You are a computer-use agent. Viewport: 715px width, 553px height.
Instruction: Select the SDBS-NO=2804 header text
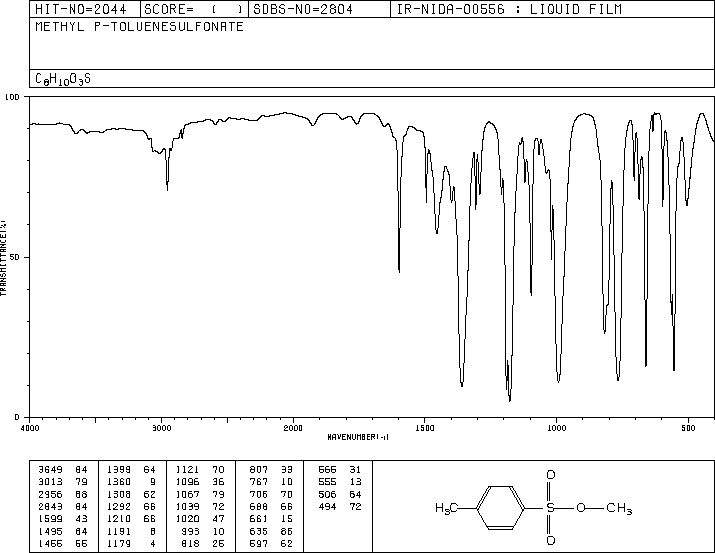click(303, 9)
